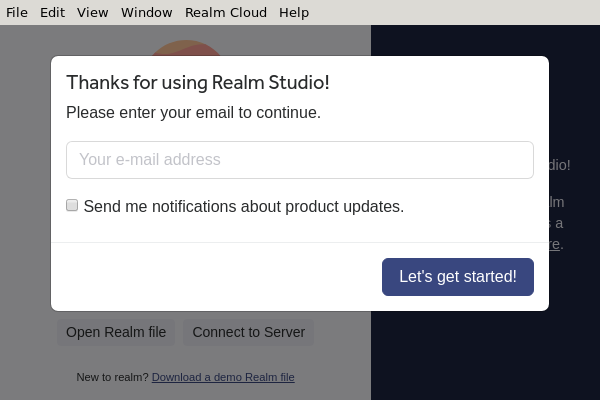Open the Window menu
The width and height of the screenshot is (600, 400).
147,13
